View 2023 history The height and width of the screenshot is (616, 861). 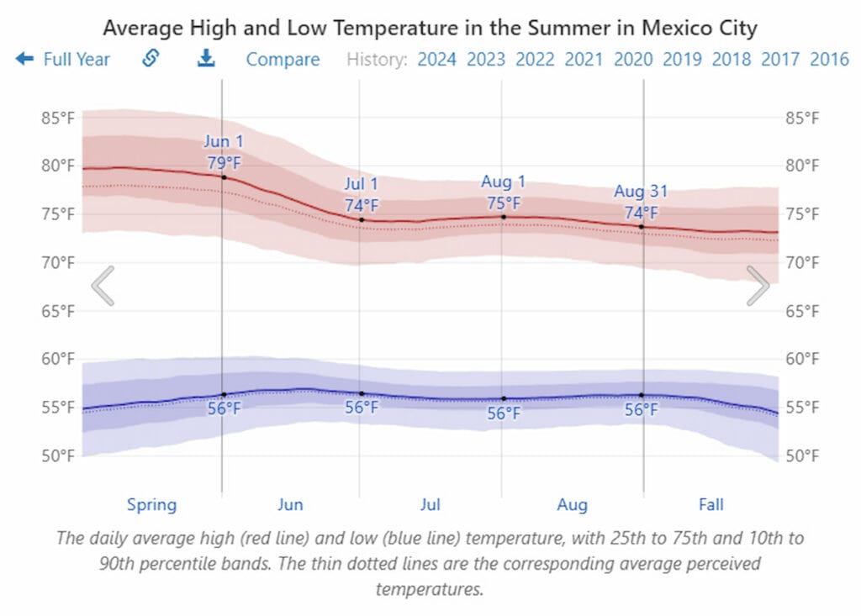486,60
